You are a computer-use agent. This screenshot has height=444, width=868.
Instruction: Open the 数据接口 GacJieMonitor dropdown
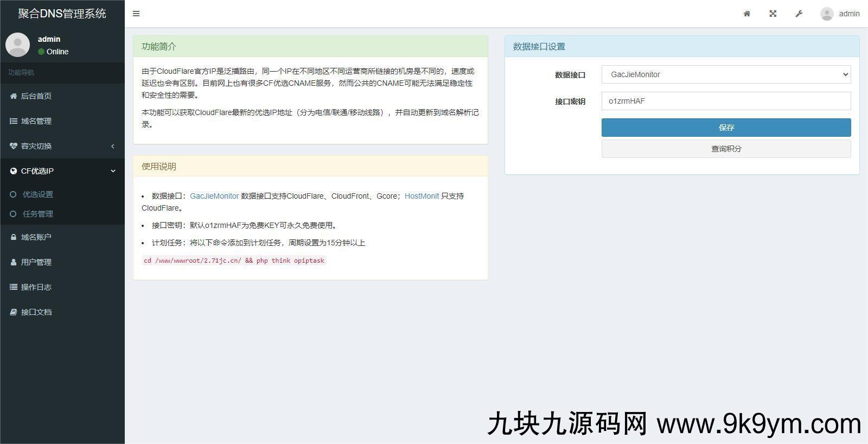pyautogui.click(x=726, y=74)
